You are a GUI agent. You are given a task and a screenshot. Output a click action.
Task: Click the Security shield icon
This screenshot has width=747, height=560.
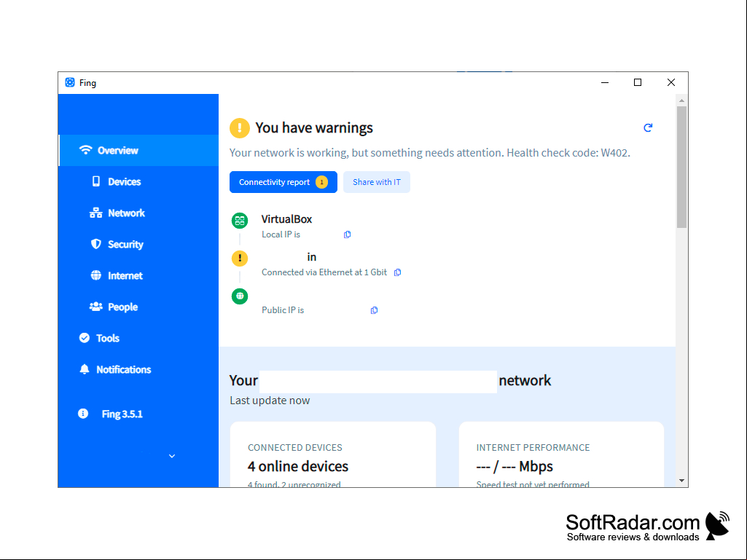click(x=96, y=244)
